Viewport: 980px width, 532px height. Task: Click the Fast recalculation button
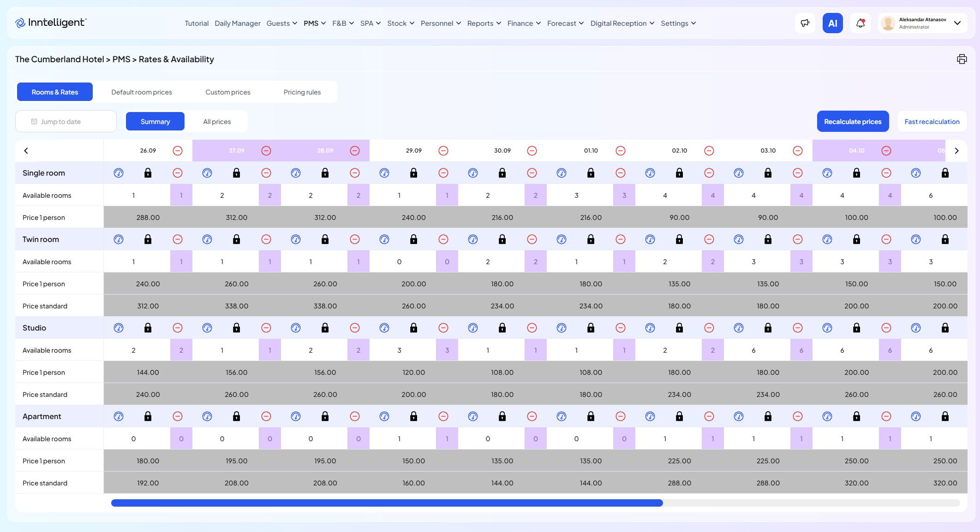932,122
